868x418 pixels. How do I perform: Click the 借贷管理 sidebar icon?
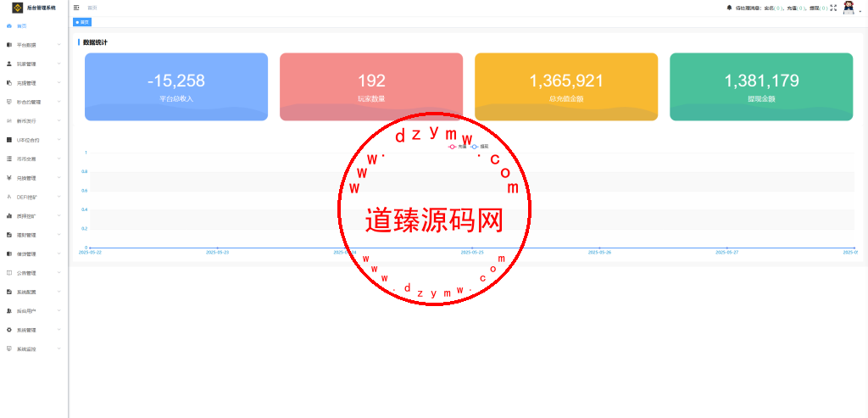(8, 254)
